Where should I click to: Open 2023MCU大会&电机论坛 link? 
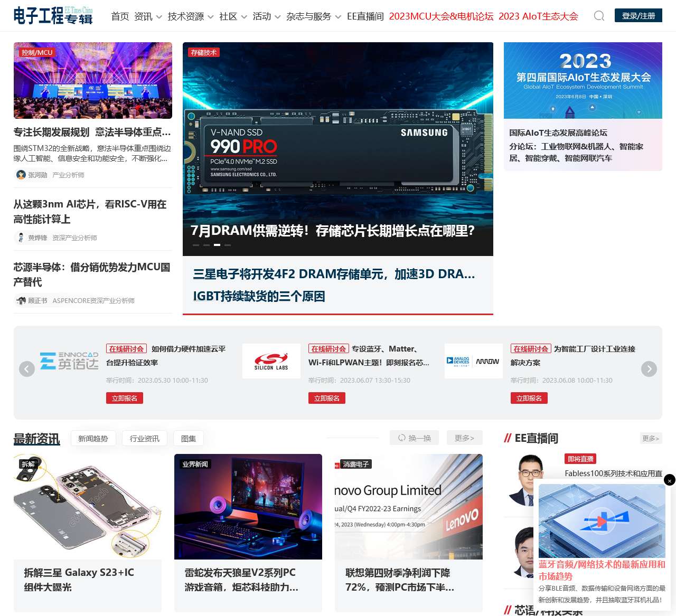[441, 16]
